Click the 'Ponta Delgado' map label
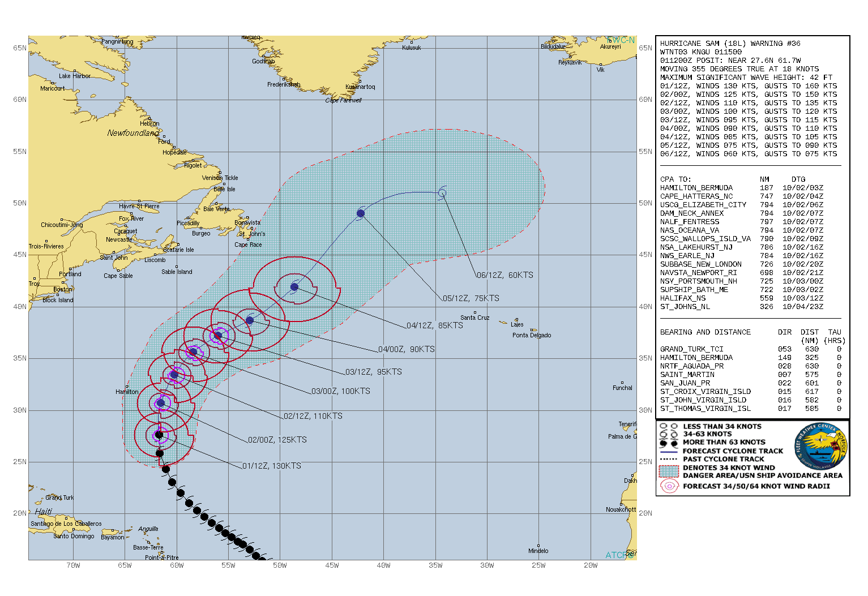Viewport: 868px width, 596px height. tap(532, 336)
